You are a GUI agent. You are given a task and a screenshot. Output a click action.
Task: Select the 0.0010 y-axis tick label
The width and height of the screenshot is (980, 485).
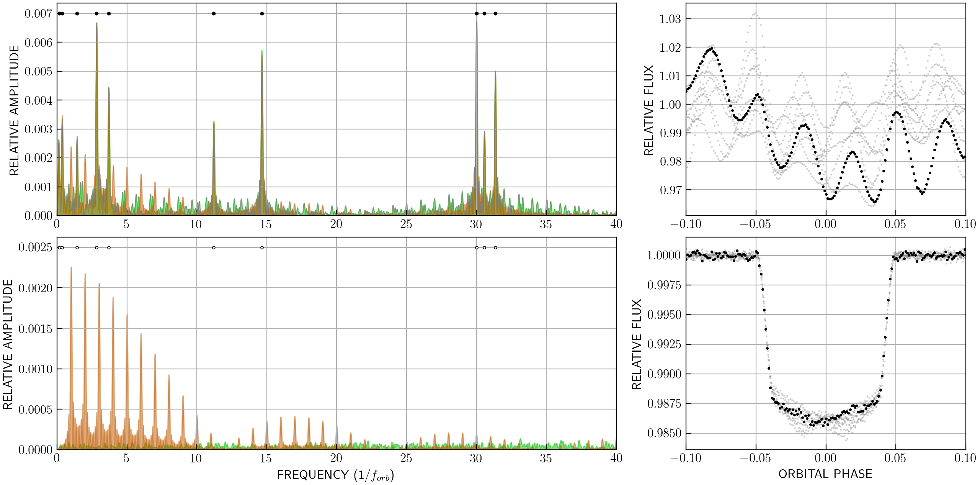35,369
